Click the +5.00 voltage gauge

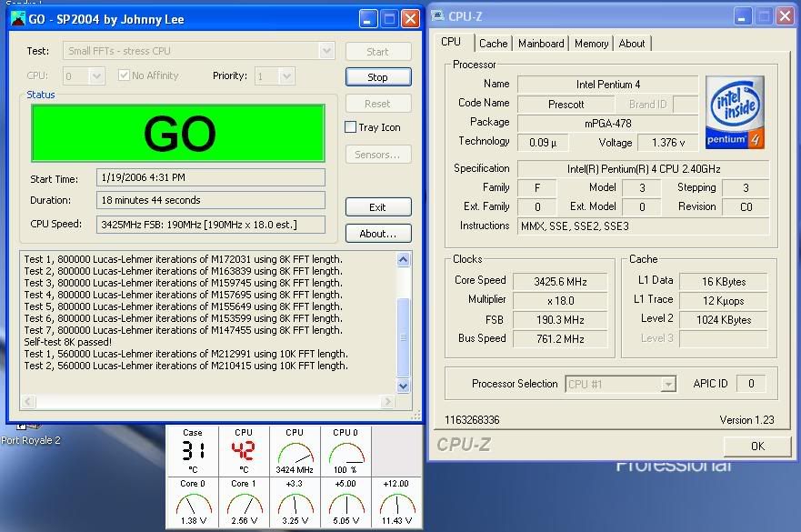345,503
